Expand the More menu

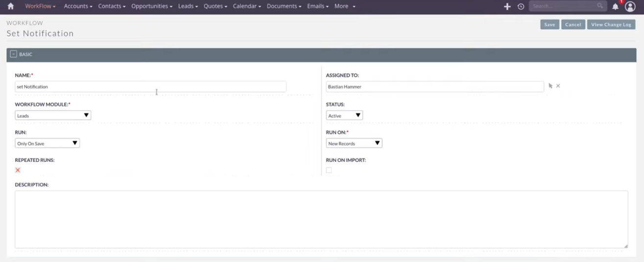(345, 6)
